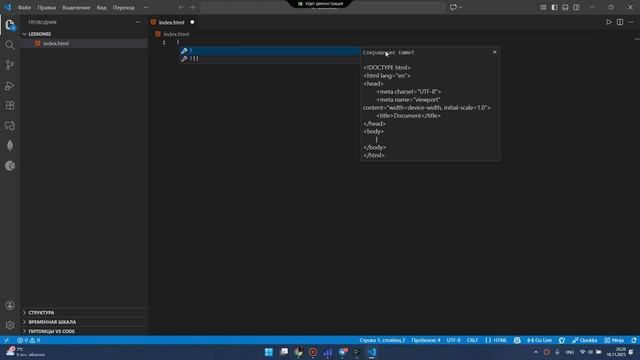
Task: Click the icon right of Go Live
Action: coord(562,340)
